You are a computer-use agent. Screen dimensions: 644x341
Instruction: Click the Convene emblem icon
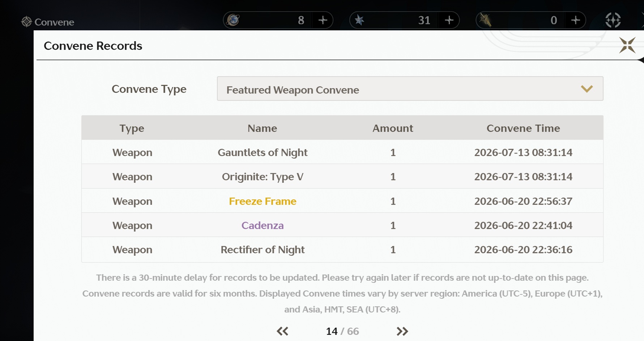[x=27, y=22]
